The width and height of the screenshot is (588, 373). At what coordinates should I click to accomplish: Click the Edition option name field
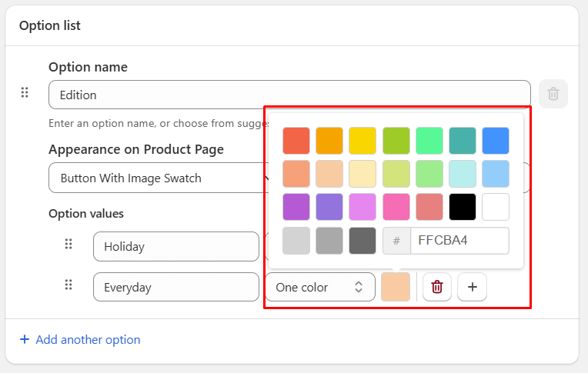pyautogui.click(x=289, y=95)
